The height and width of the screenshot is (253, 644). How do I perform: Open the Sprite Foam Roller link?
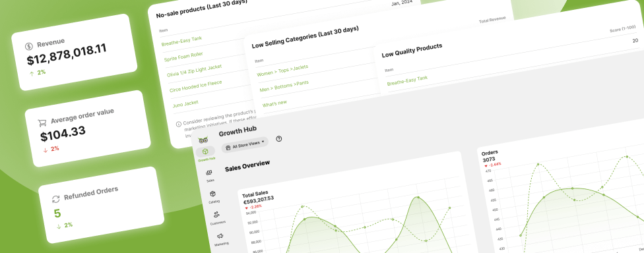click(183, 57)
